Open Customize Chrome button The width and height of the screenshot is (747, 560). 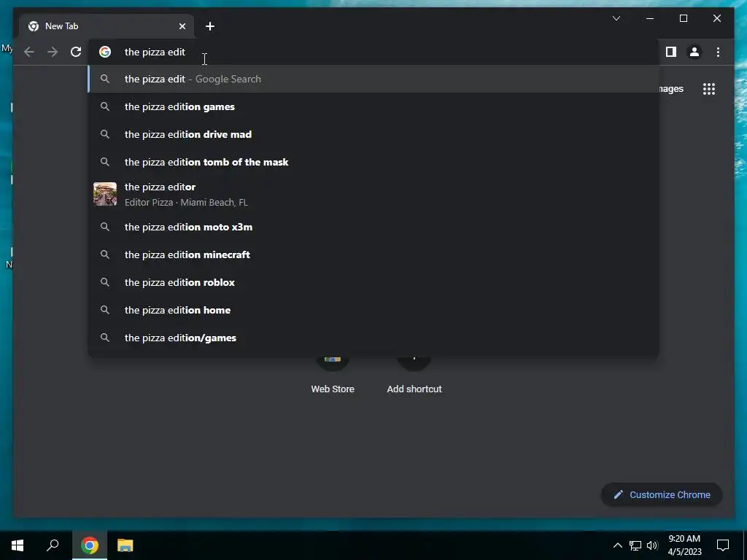[662, 495]
